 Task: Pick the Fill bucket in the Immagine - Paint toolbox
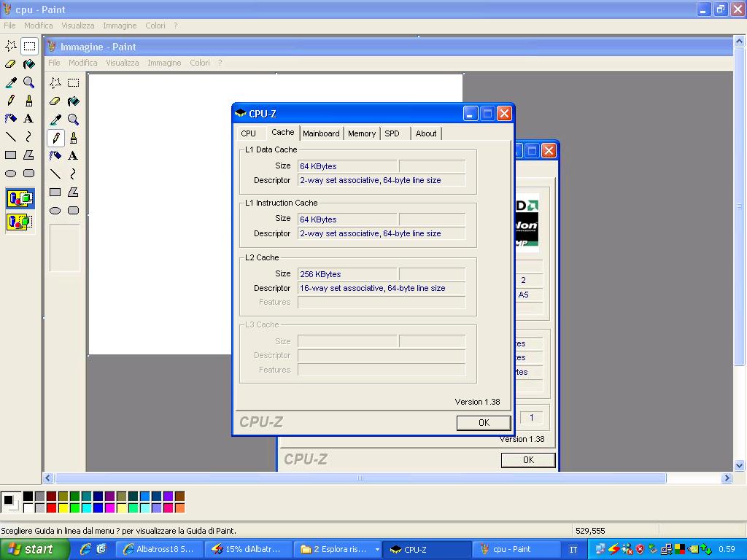coord(74,101)
